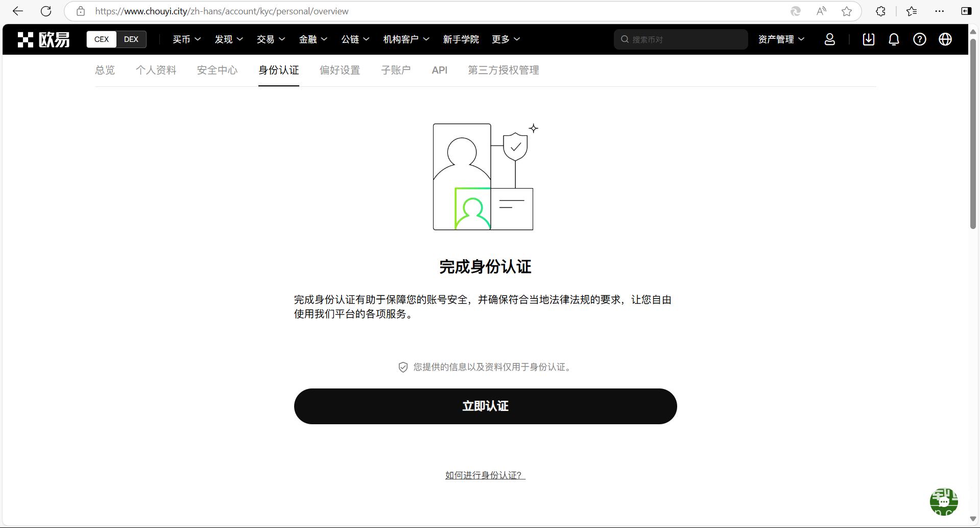
Task: Open the green chat support widget
Action: [943, 501]
